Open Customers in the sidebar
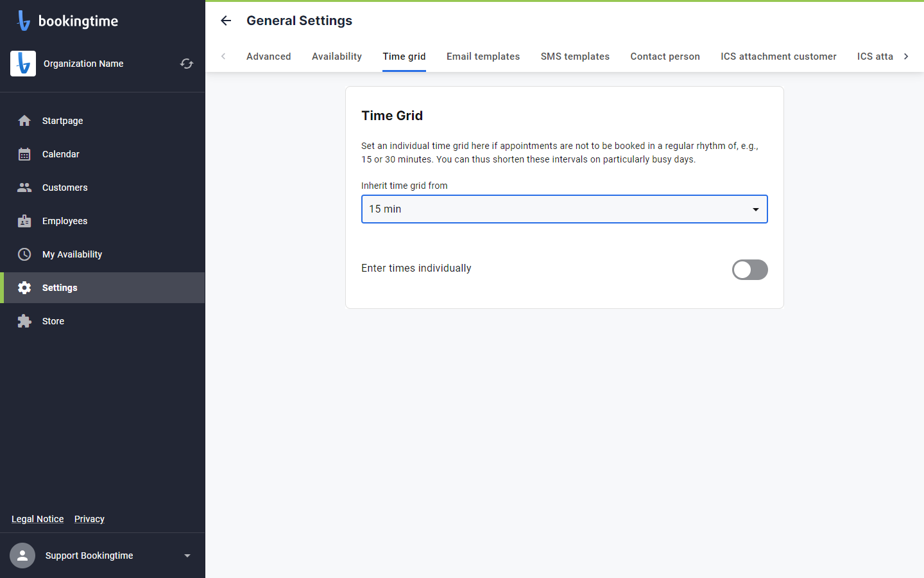 (103, 188)
